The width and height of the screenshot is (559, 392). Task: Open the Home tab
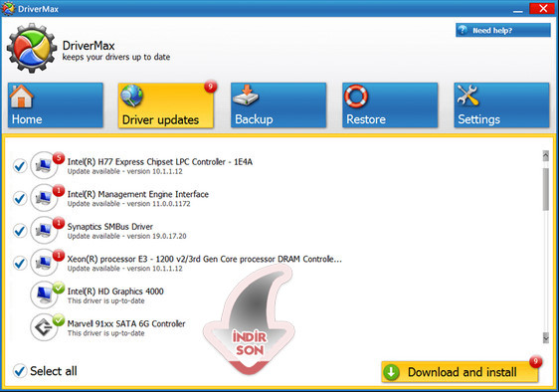[56, 105]
